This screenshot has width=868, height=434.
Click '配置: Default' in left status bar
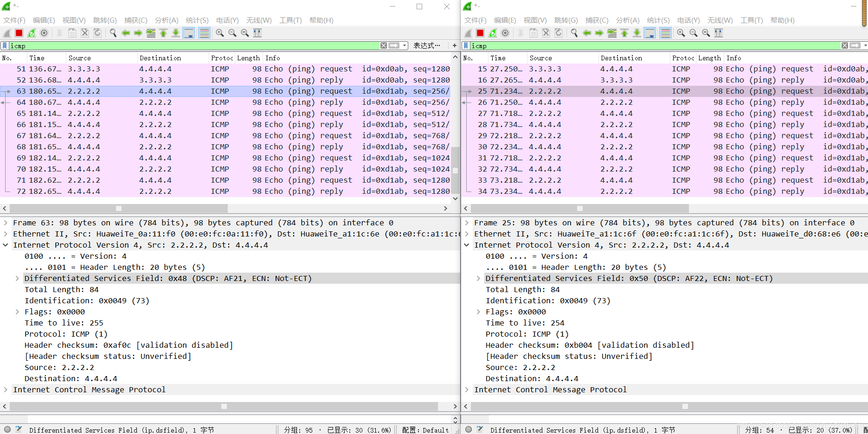click(425, 430)
